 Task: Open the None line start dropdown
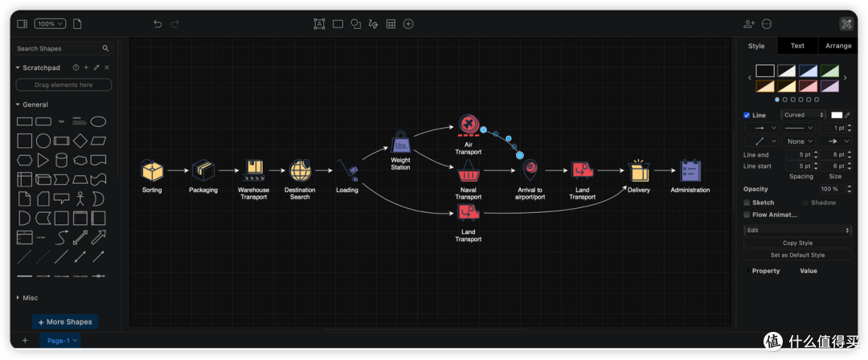(798, 141)
